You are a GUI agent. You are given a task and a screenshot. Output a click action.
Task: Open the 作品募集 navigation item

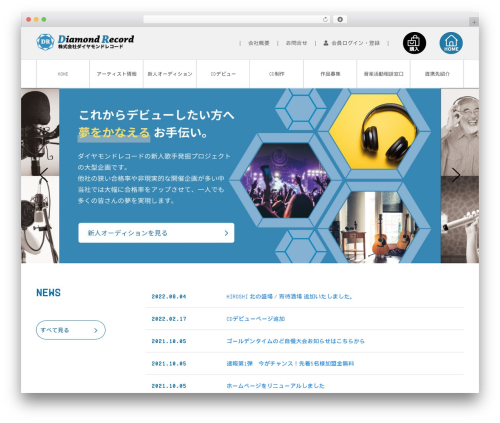[330, 74]
